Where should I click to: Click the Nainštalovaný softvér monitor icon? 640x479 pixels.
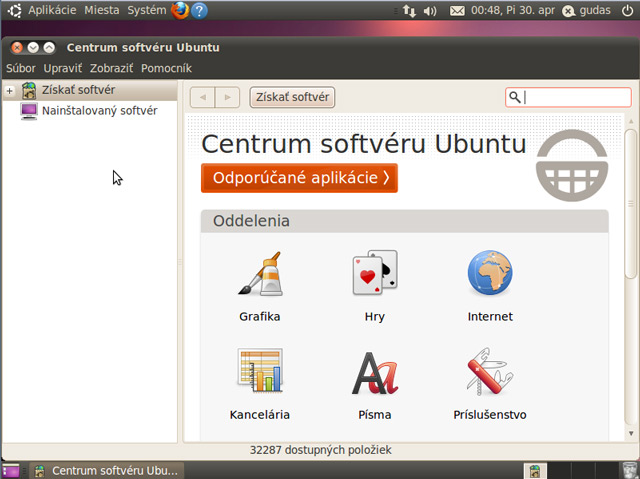(x=29, y=111)
